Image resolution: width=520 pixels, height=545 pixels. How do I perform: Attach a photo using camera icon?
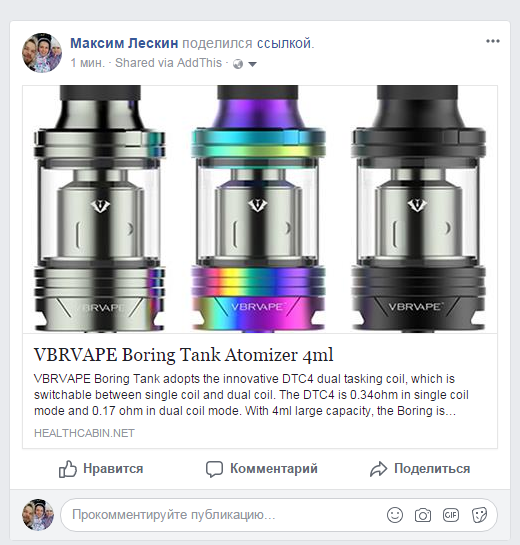tap(423, 515)
